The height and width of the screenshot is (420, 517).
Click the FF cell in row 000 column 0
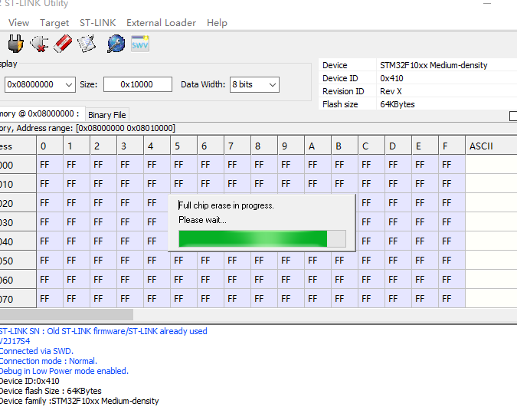(50, 165)
